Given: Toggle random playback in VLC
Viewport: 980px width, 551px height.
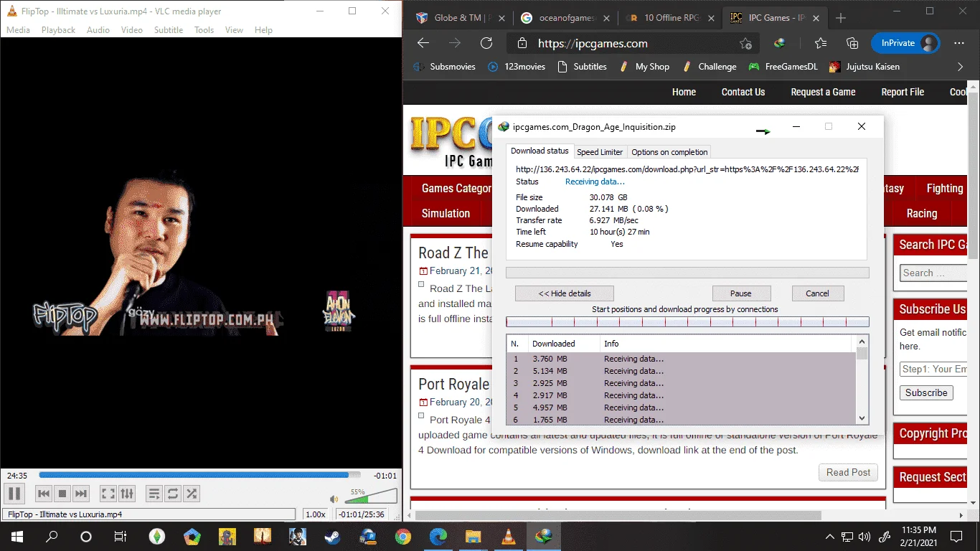Looking at the screenshot, I should point(192,494).
